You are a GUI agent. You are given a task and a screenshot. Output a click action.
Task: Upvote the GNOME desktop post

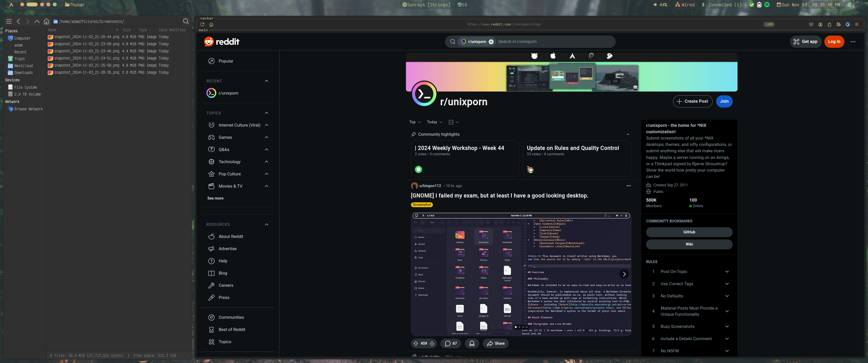point(416,343)
